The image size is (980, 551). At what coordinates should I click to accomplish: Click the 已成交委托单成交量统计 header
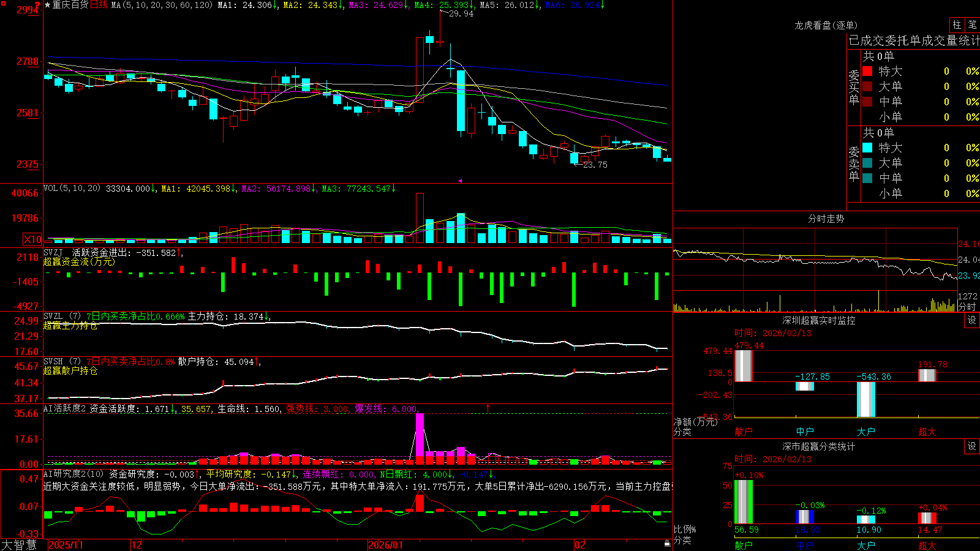(x=914, y=40)
